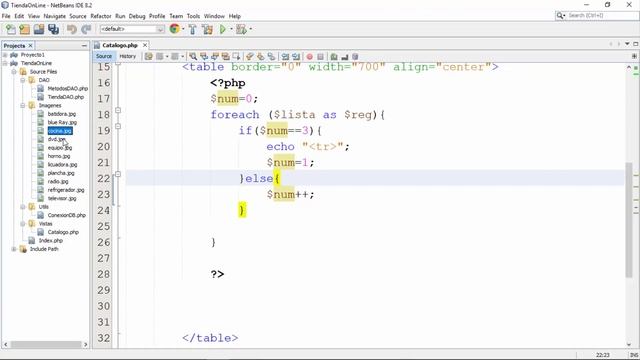Collapse the Utils folder
The width and height of the screenshot is (640, 360).
(23, 207)
